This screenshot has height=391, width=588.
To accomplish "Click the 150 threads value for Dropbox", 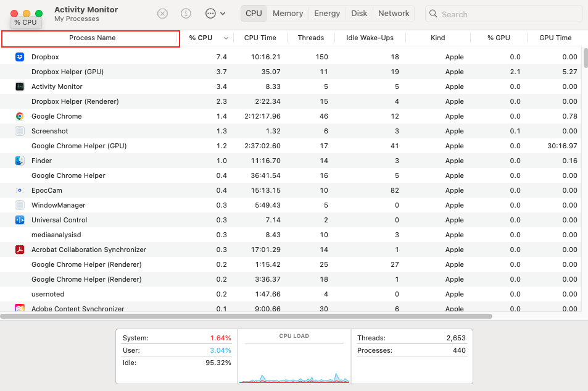I will (321, 57).
